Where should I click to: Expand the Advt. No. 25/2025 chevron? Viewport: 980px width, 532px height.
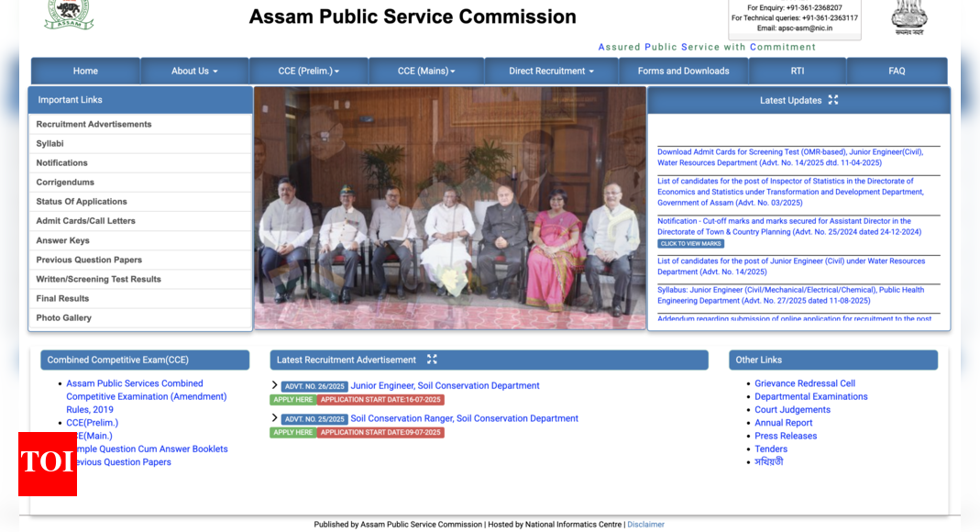[274, 418]
